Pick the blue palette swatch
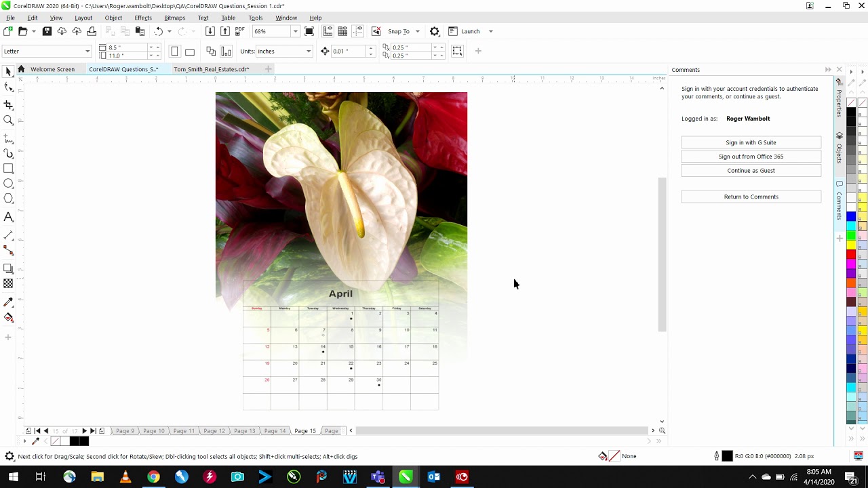 tap(851, 217)
